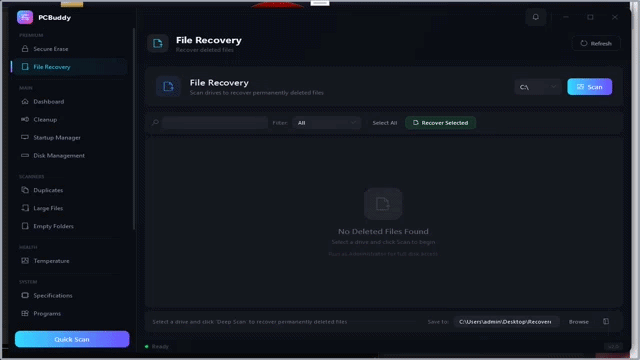Click the Cleanup sidebar icon
640x360 pixels.
[25, 119]
